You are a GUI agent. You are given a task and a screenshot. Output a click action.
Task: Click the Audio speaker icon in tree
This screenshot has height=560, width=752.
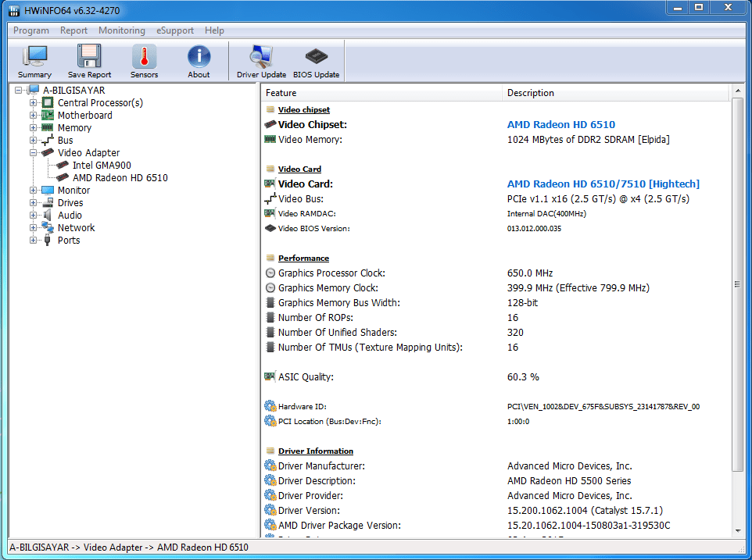pos(48,215)
